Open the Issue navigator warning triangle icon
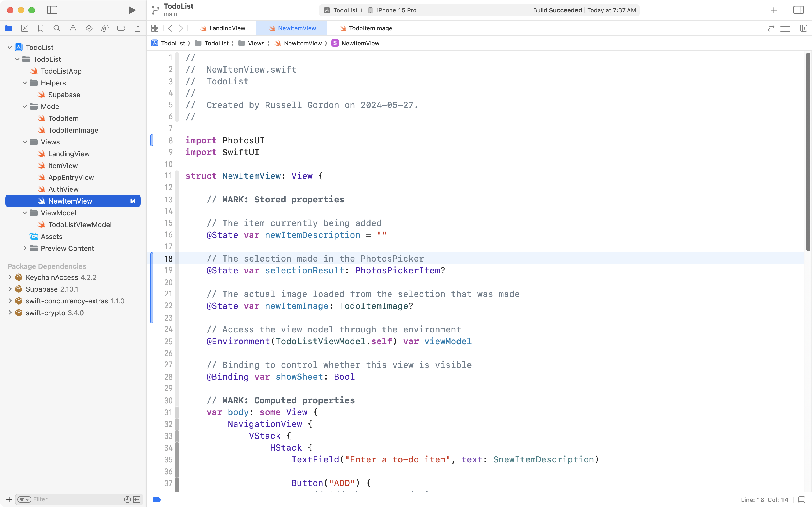 [73, 28]
